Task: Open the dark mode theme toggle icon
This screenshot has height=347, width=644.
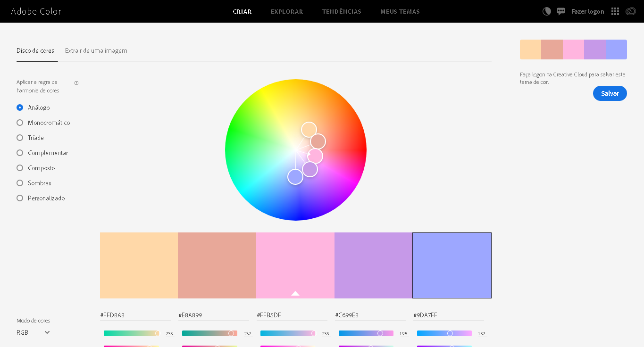Action: 546,11
